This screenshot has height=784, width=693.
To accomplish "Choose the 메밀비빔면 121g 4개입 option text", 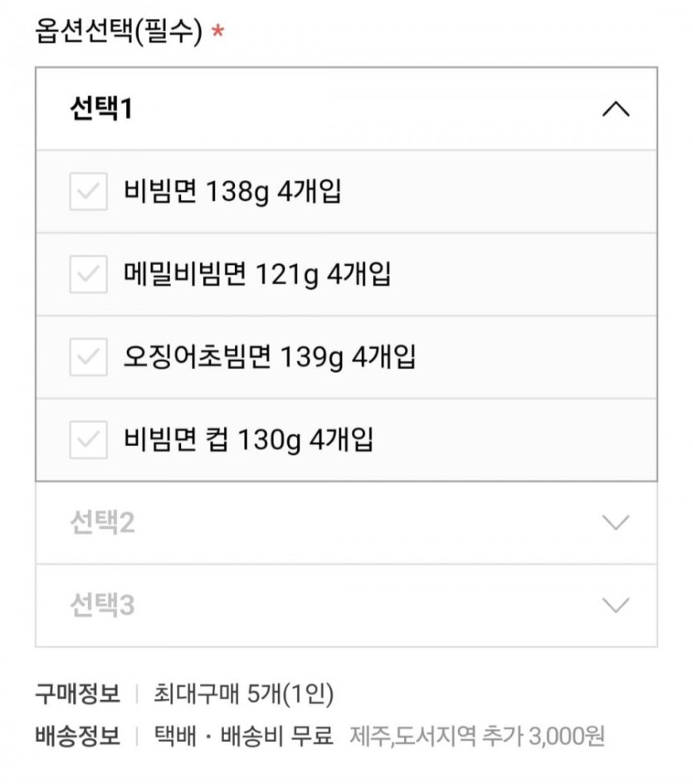I will pos(257,275).
